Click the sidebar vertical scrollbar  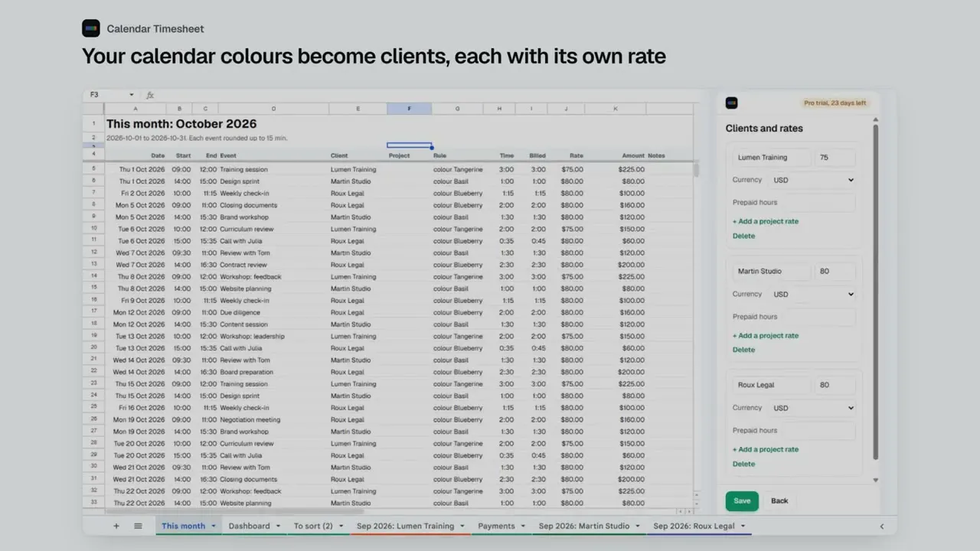click(876, 291)
